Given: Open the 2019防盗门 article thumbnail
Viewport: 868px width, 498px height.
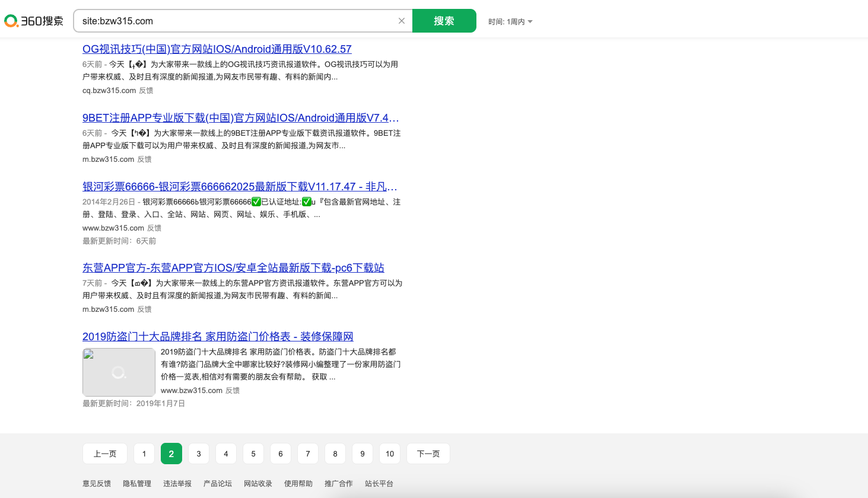Looking at the screenshot, I should (x=119, y=372).
